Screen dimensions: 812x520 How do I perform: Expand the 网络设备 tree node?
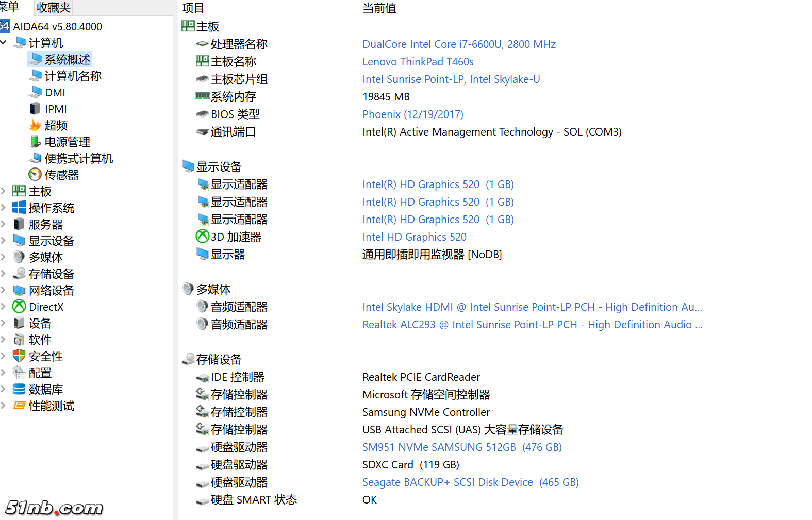(4, 290)
